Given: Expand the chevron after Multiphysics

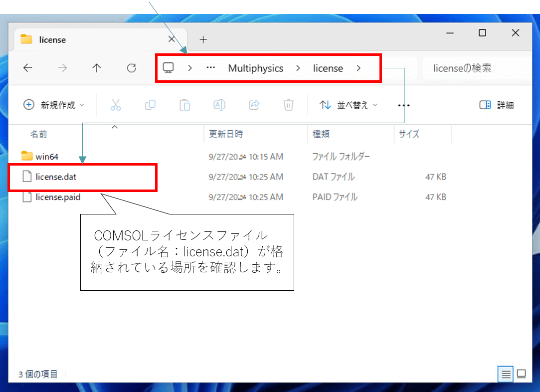Looking at the screenshot, I should 298,68.
